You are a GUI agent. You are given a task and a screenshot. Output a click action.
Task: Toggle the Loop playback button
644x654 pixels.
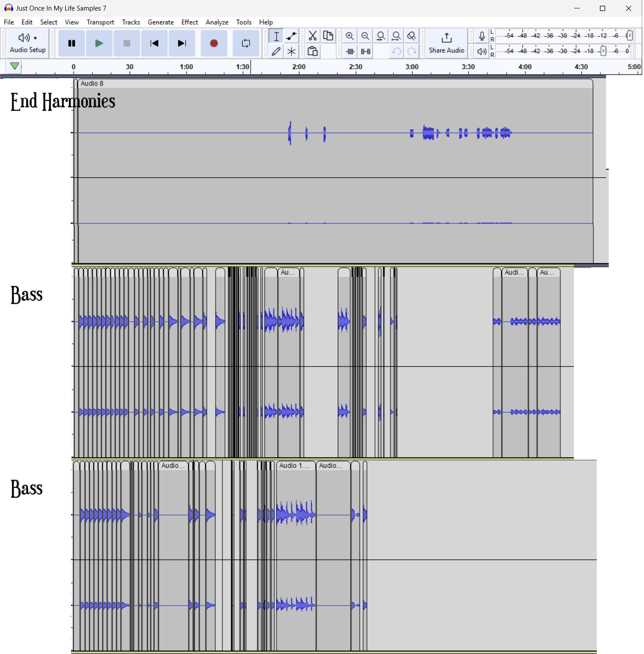tap(246, 43)
